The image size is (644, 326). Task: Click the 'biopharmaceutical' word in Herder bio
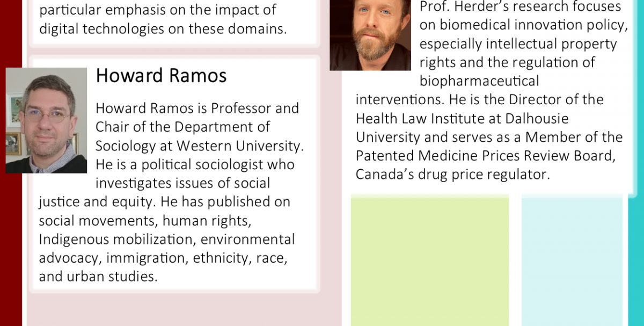coord(479,81)
